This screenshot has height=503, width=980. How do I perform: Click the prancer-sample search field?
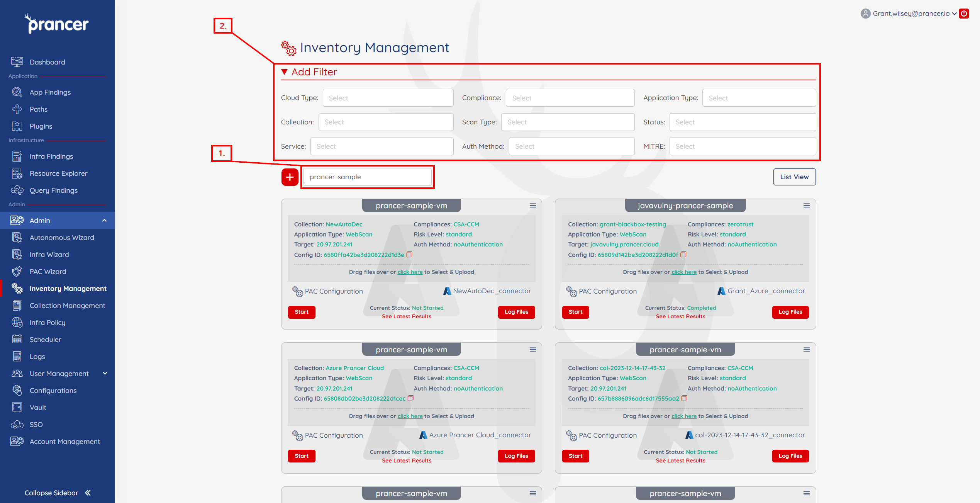tap(367, 177)
